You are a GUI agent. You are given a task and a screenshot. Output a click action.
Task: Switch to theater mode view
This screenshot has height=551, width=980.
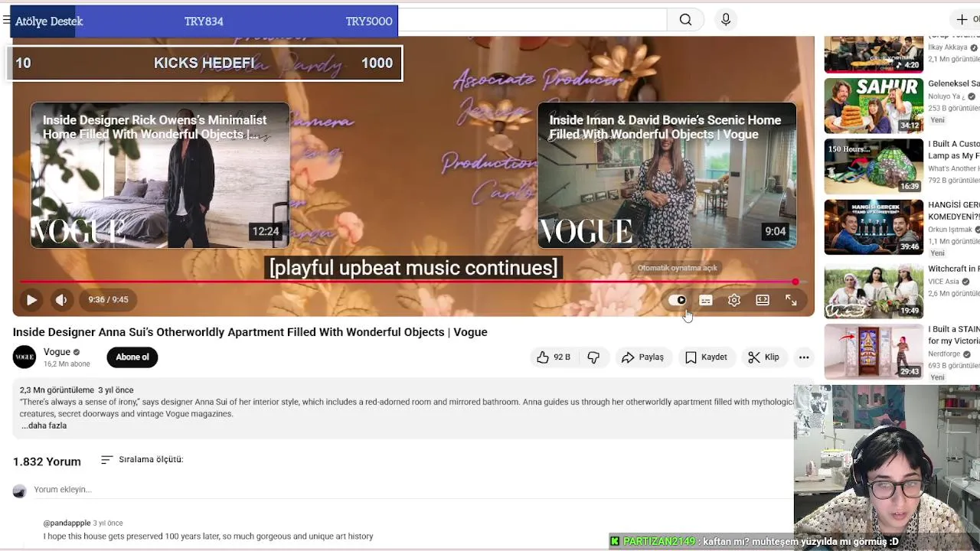coord(763,300)
